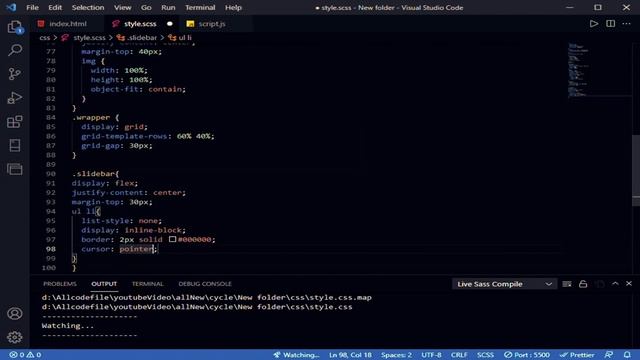Click the Run file play icon

click(594, 24)
